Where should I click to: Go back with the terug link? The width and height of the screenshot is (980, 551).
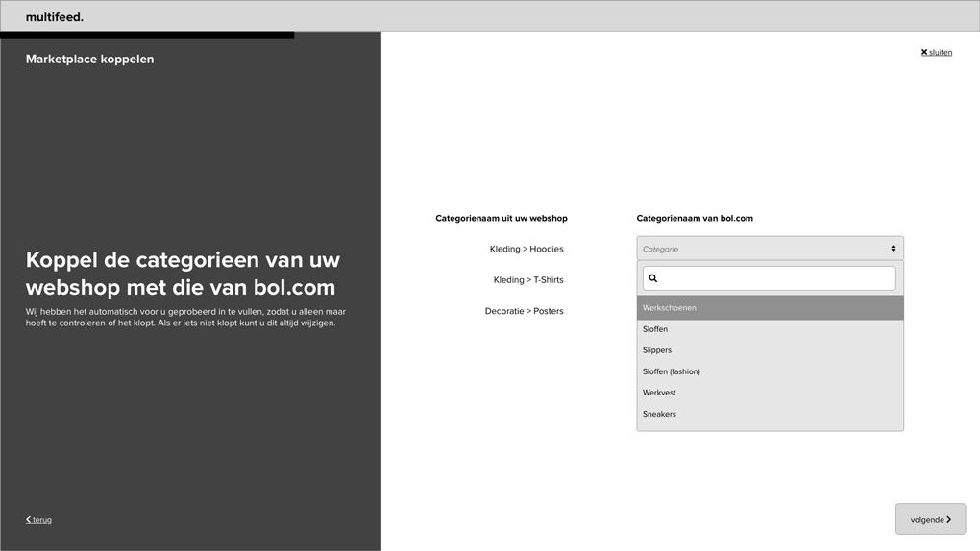(38, 519)
